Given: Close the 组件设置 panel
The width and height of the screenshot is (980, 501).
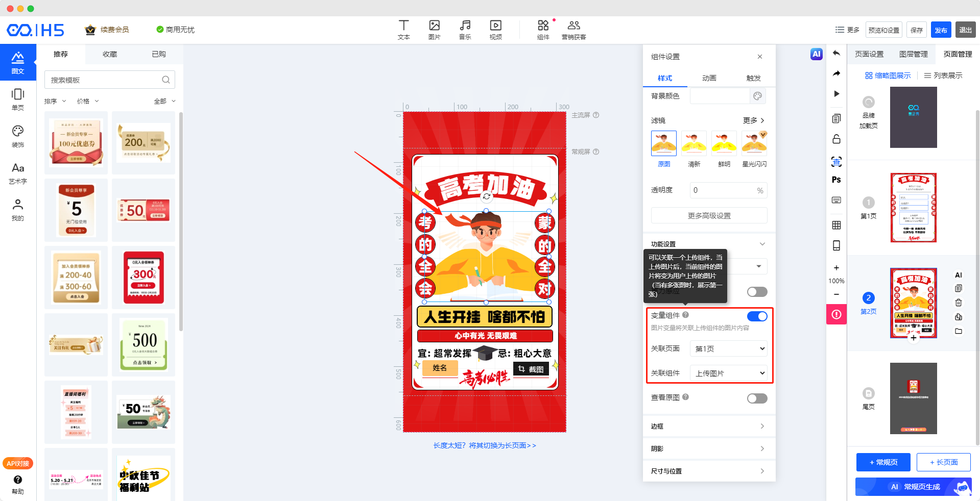Looking at the screenshot, I should (x=760, y=57).
